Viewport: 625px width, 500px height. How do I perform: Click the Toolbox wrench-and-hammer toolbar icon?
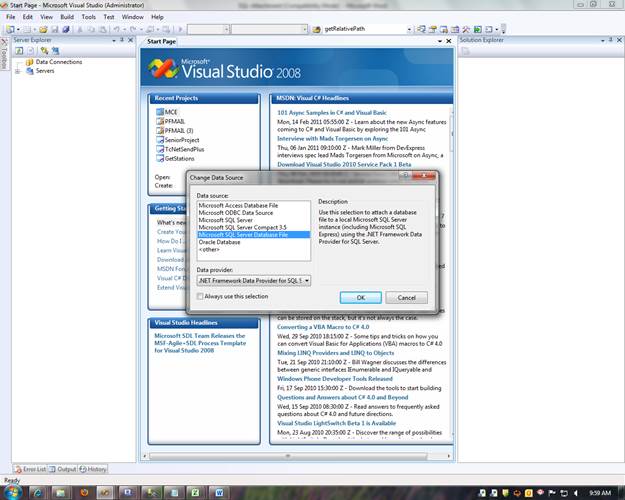tap(466, 29)
